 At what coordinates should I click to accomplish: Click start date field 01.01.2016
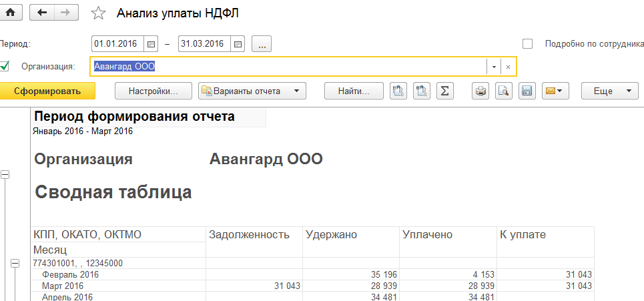(118, 44)
